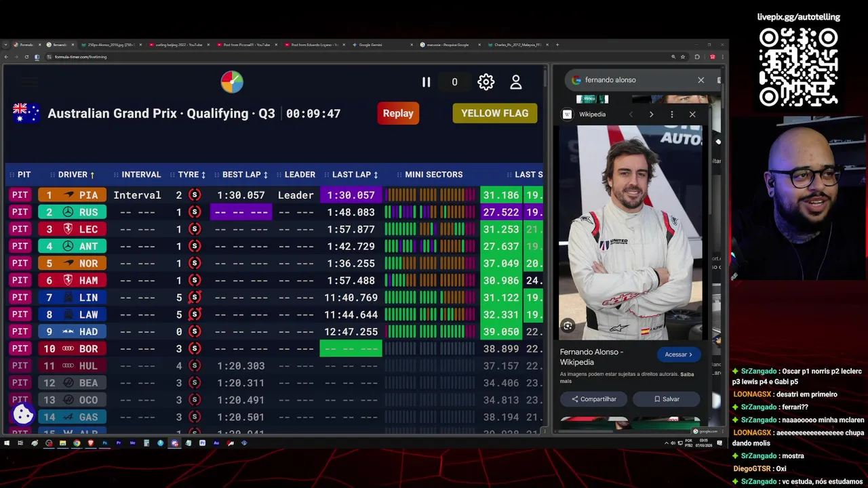Clear the fernando alonso search text
Viewport: 868px width, 488px height.
[x=701, y=80]
